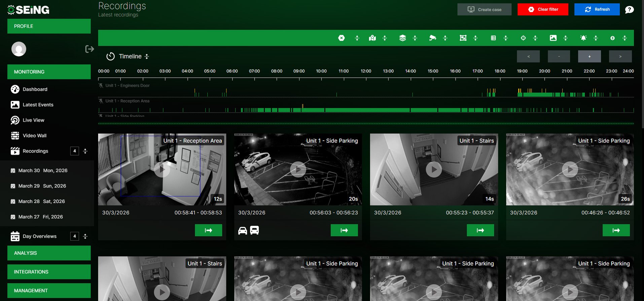Screen dimensions: 644x301
Task: Move timeline back with < button
Action: tap(528, 56)
